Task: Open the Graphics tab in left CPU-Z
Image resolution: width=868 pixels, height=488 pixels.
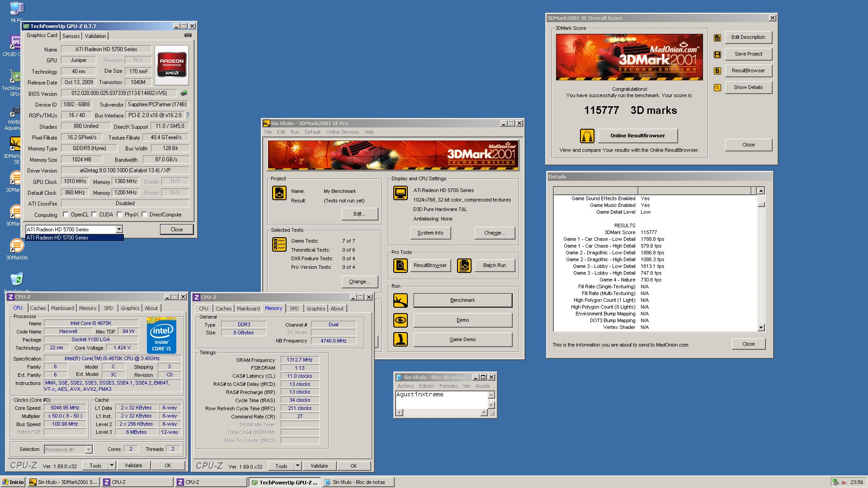Action: [130, 308]
